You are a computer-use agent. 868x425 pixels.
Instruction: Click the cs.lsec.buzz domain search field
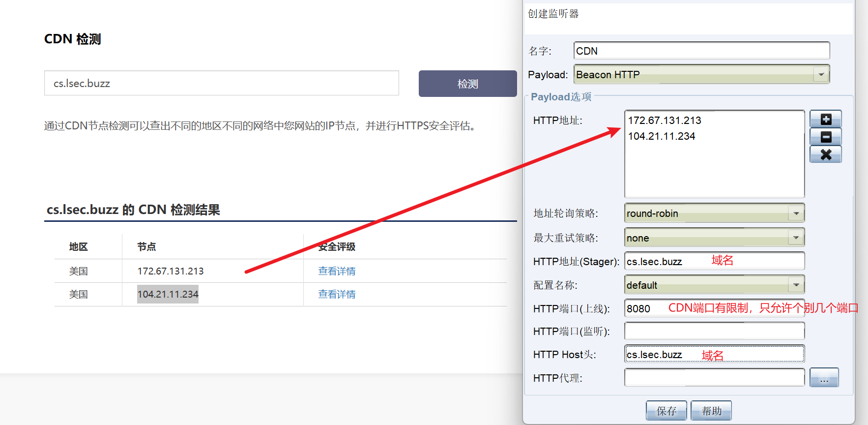pos(221,83)
